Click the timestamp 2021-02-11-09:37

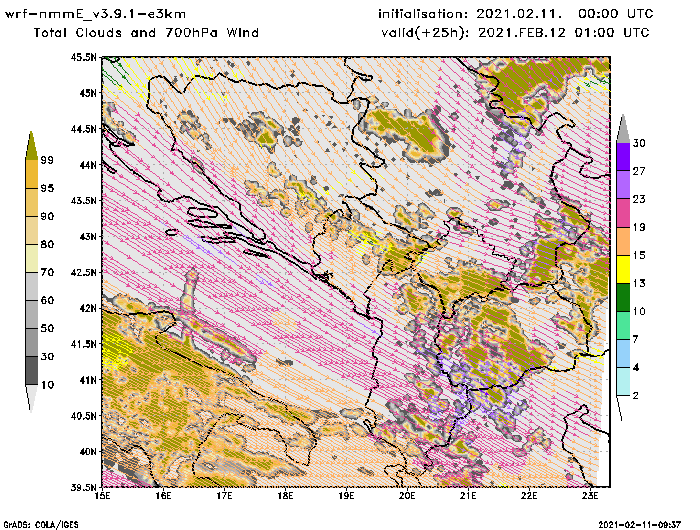639,524
